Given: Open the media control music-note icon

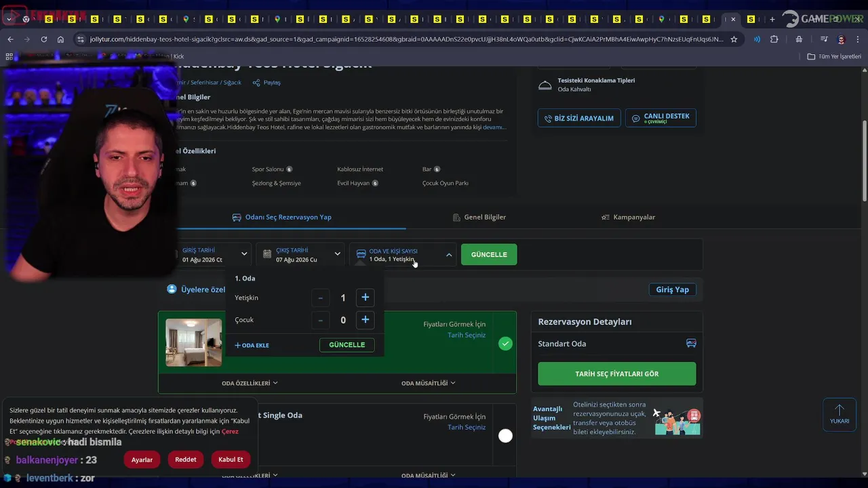Looking at the screenshot, I should (x=824, y=39).
